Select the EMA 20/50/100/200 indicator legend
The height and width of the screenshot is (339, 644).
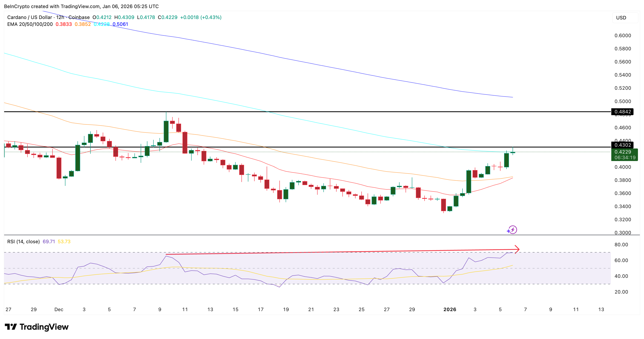30,24
